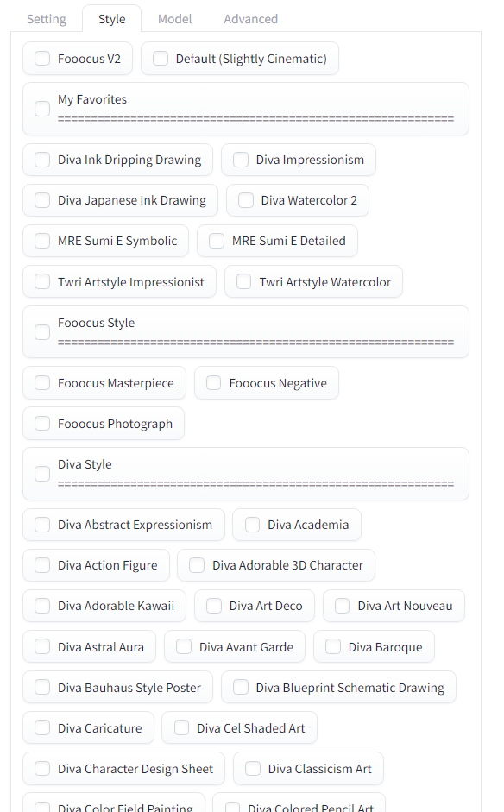504x812 pixels.
Task: Select the Fooocus Masterpiece style
Action: click(41, 382)
